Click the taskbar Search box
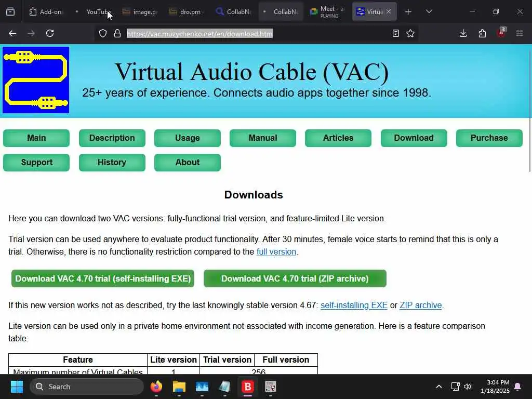This screenshot has width=532, height=399. point(87,387)
